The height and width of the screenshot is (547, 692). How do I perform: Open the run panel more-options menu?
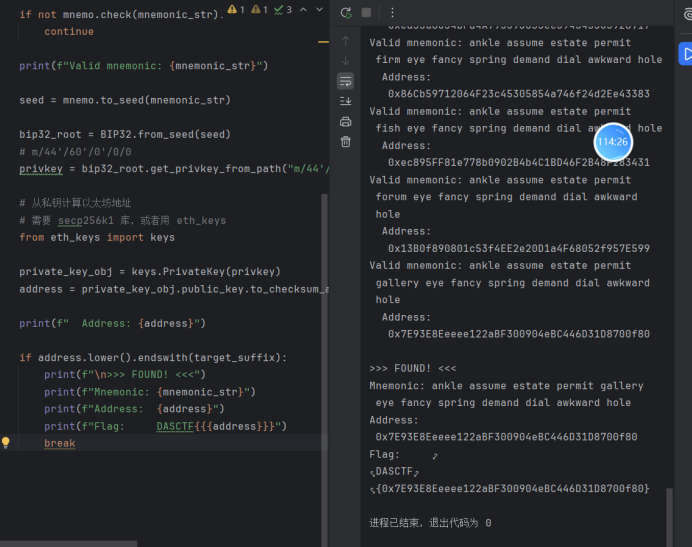click(x=391, y=13)
